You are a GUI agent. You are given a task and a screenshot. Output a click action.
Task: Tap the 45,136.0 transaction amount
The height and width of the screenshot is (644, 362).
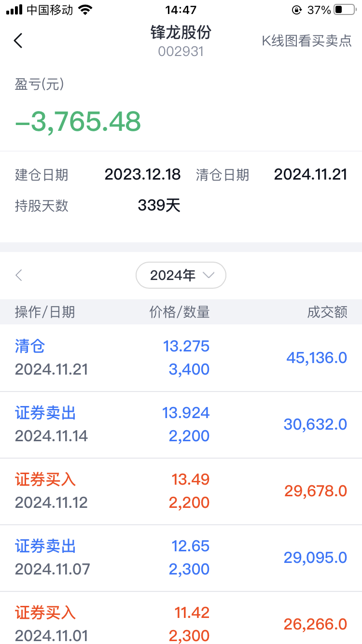tap(316, 358)
